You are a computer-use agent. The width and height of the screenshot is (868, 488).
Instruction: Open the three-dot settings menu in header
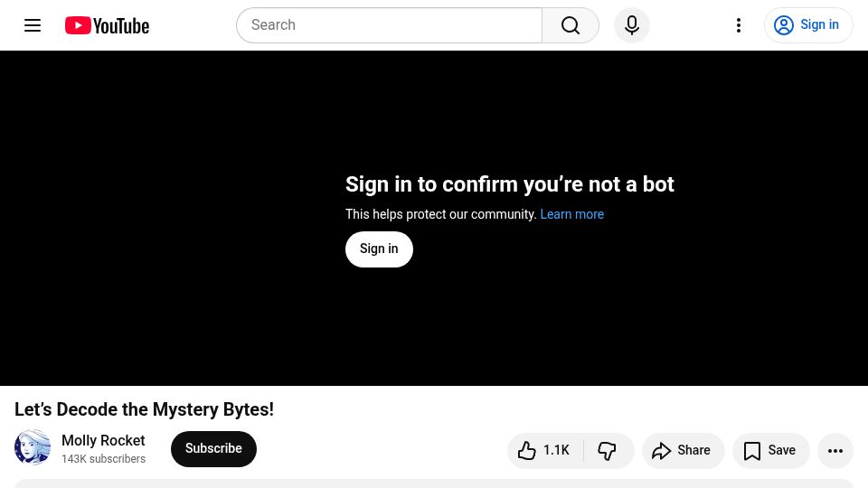coord(739,25)
